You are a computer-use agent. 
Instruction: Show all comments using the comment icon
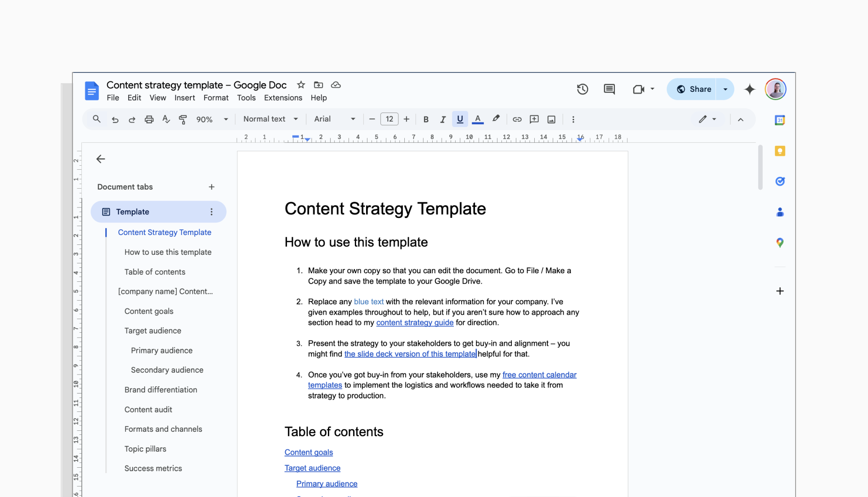pos(609,89)
